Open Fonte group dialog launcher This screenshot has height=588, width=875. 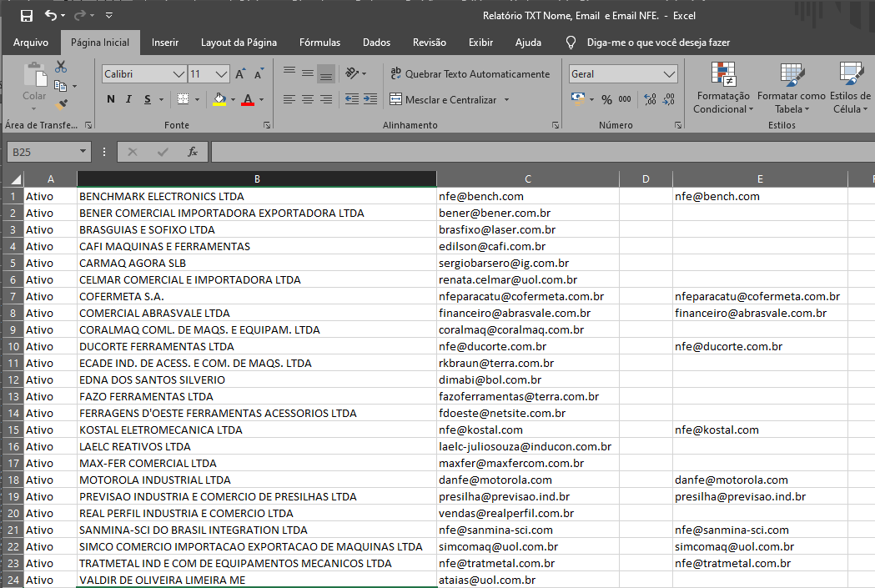(267, 125)
